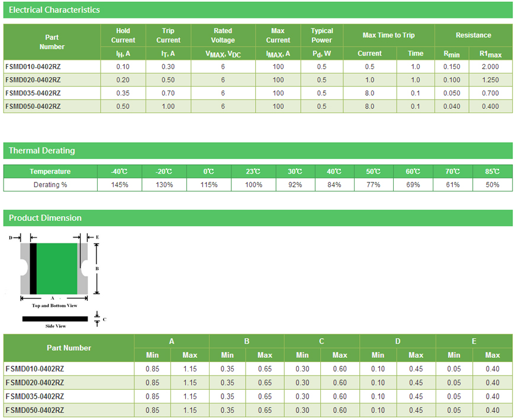Click the Resistance column header
The image size is (515, 420).
pyautogui.click(x=474, y=35)
